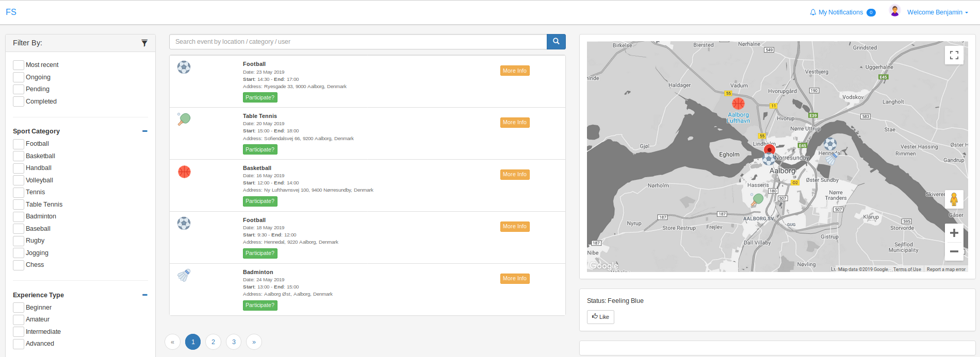Click the Like thumbs-up button
This screenshot has height=357, width=980.
(600, 317)
